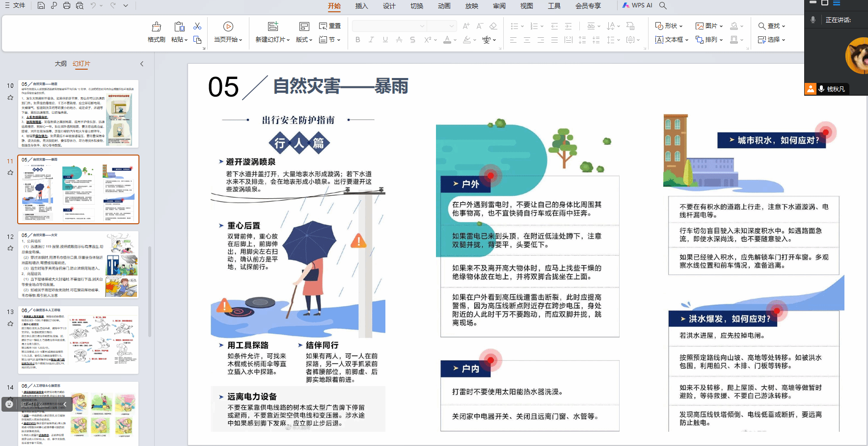
Task: Click the search magnifier beside WPS AI
Action: click(663, 5)
